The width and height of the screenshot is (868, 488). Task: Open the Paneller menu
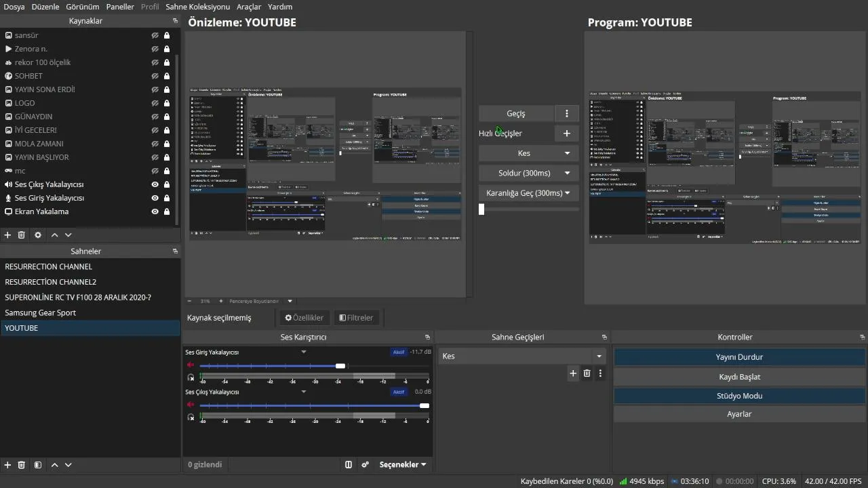click(x=120, y=7)
